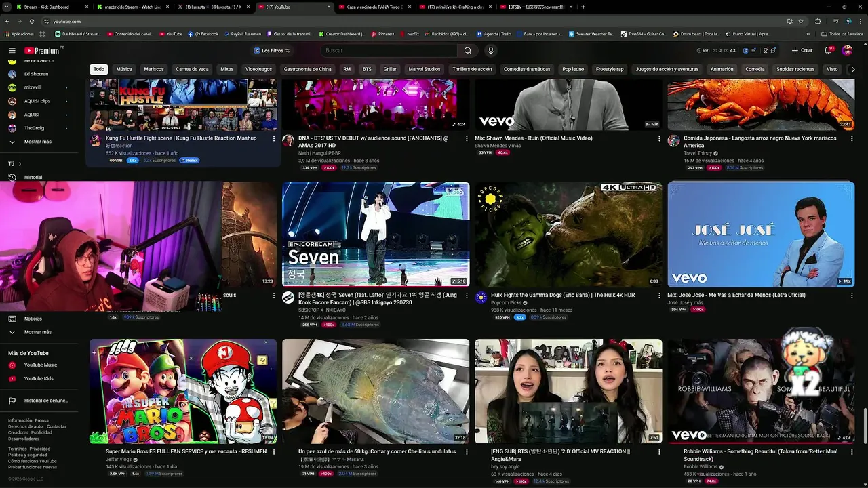
Task: Open Noticias in sidebar
Action: tap(33, 319)
